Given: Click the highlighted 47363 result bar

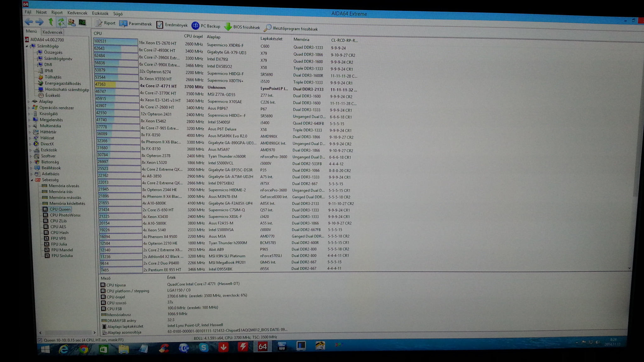Looking at the screenshot, I should 116,85.
